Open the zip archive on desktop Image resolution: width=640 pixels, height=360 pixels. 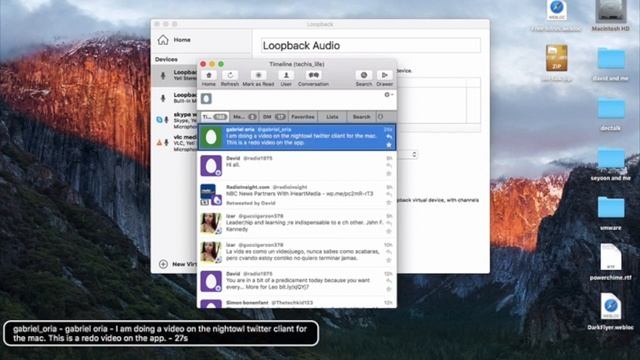tap(557, 58)
